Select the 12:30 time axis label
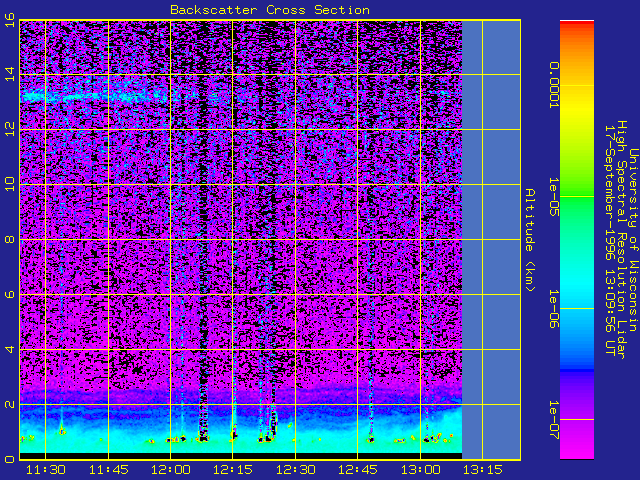Screen dimensions: 640x480 pos(295,470)
